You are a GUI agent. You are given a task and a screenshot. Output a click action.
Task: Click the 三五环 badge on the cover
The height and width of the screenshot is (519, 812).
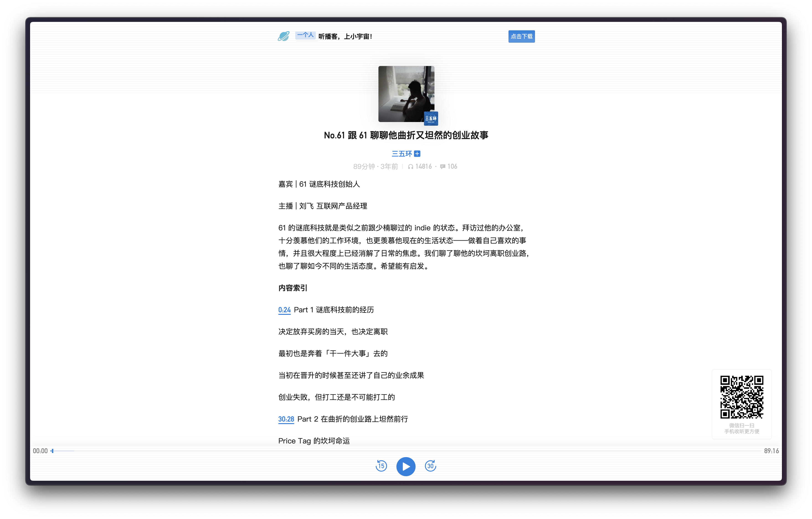click(x=431, y=118)
